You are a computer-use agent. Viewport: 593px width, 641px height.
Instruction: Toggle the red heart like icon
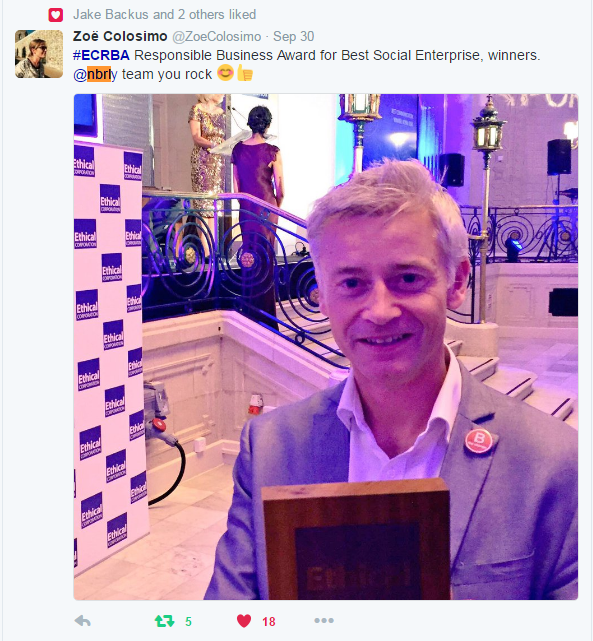(244, 621)
